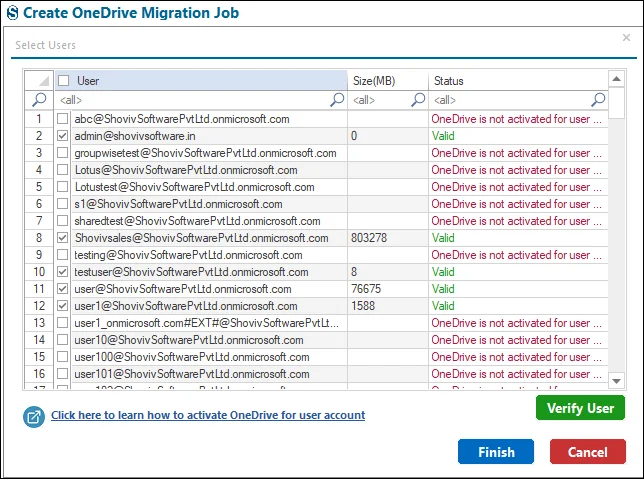Viewport: 644px width, 479px height.
Task: Select row number 8 header
Action: [x=39, y=238]
